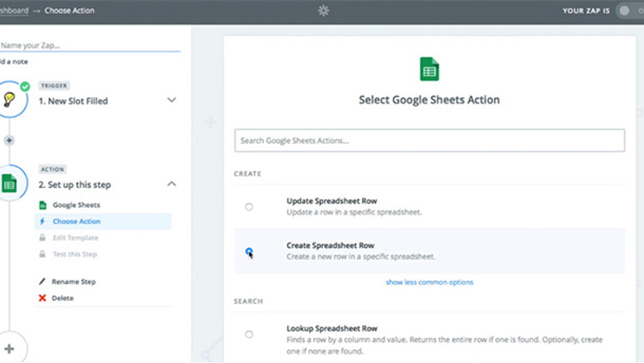Click the Search Google Sheets Actions field
Screen dimensions: 644x363
click(429, 140)
